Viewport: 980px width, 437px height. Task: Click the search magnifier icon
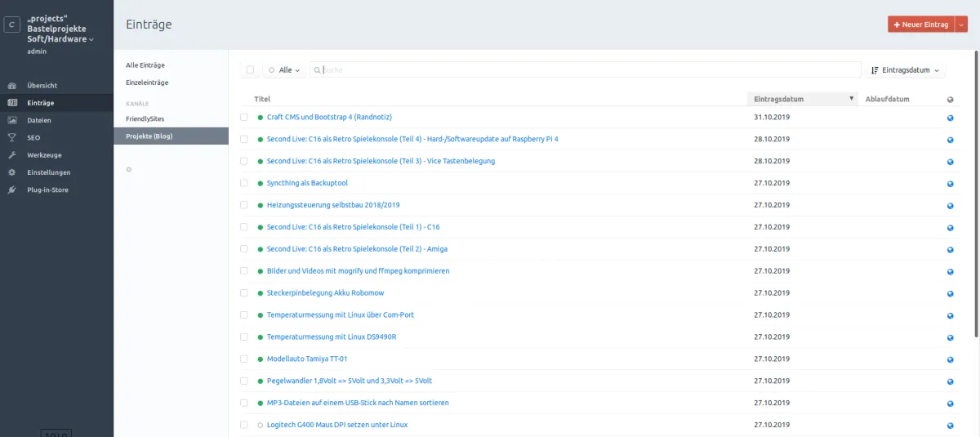point(318,70)
